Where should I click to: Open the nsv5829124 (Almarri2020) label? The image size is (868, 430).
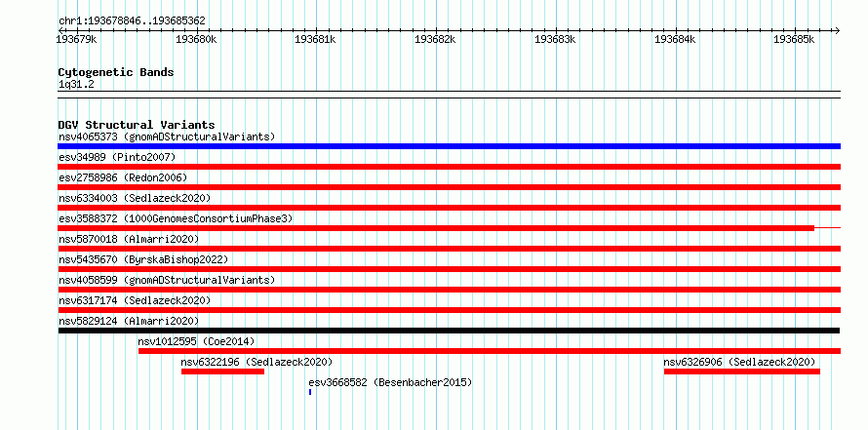click(129, 321)
